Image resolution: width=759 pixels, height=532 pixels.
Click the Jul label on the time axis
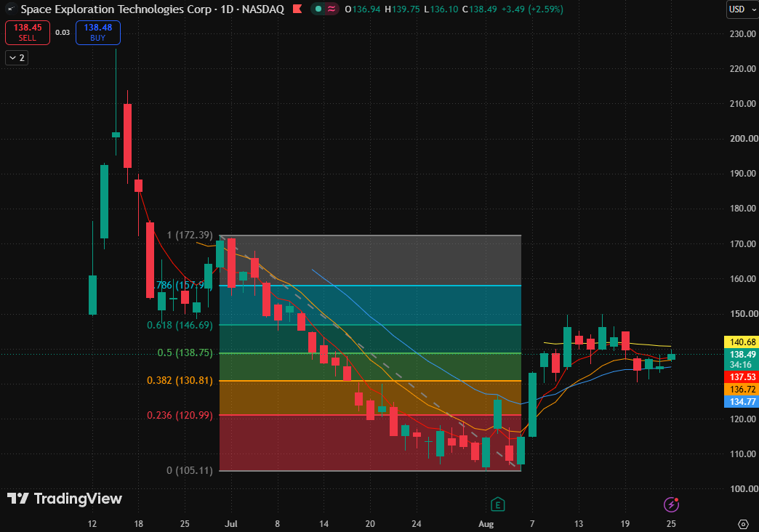pyautogui.click(x=231, y=524)
